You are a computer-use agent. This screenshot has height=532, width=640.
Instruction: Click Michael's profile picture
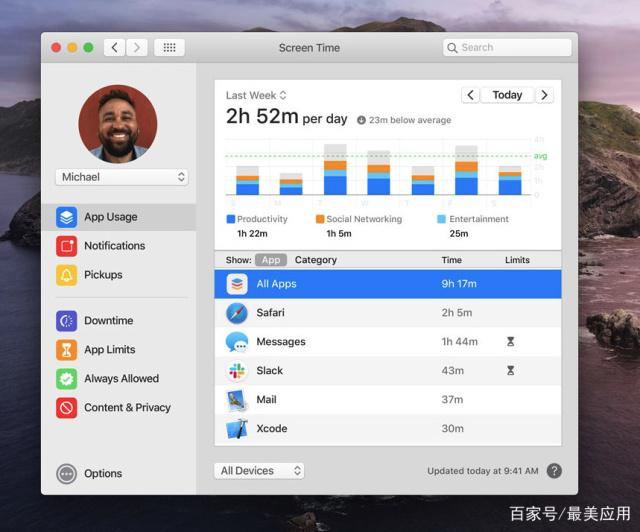click(118, 124)
